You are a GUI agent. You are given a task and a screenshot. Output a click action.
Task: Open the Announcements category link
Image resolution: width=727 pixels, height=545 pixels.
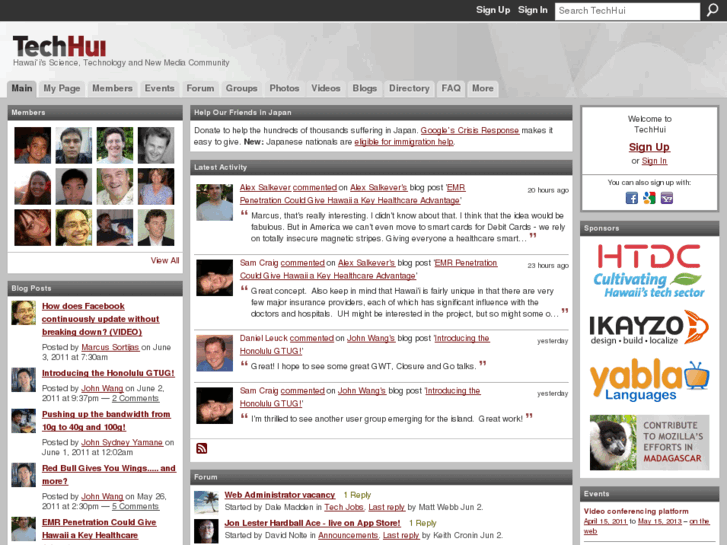(348, 535)
